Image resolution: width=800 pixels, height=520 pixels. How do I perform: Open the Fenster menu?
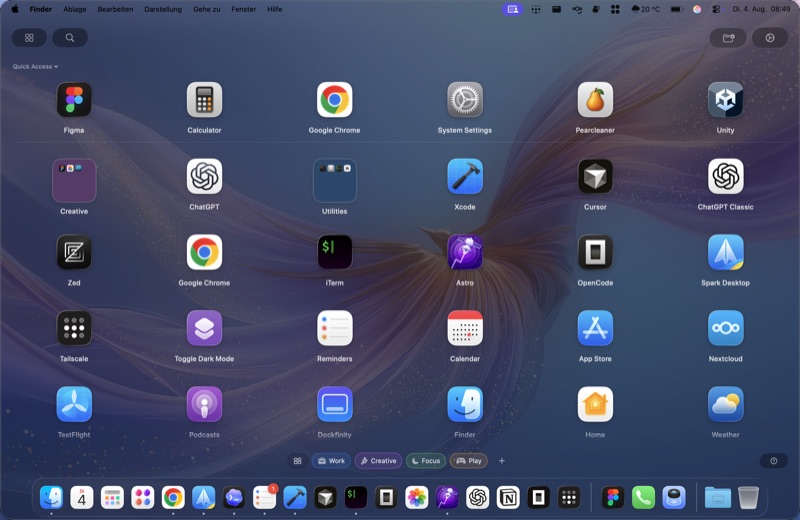pyautogui.click(x=243, y=9)
